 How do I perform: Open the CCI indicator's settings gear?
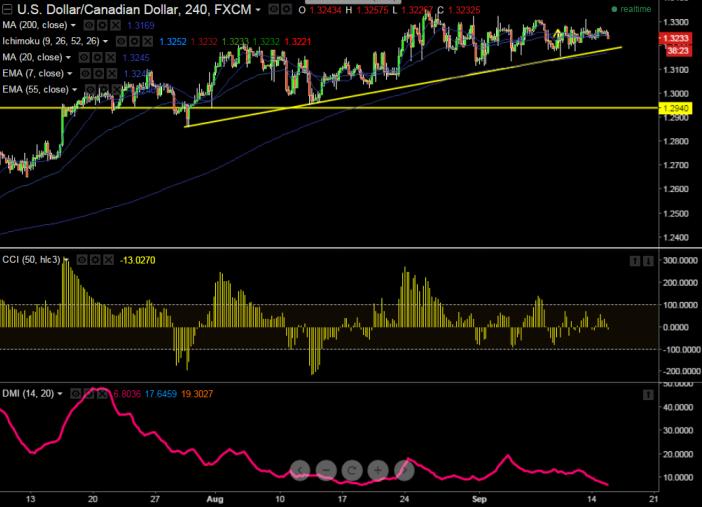point(95,260)
